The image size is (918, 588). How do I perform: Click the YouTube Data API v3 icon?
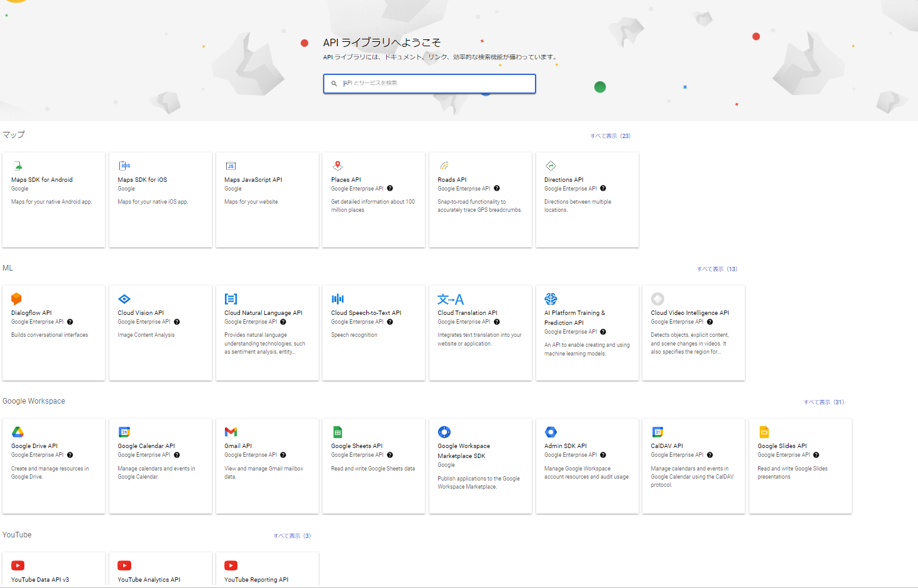[17, 566]
